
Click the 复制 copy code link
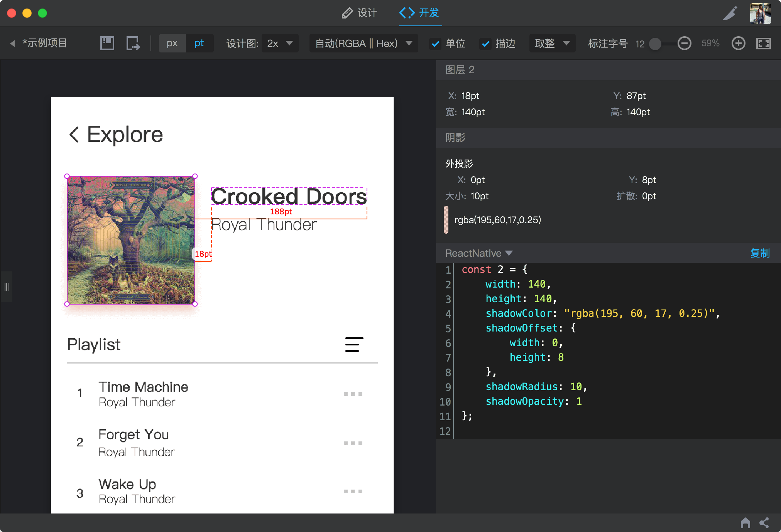[759, 253]
